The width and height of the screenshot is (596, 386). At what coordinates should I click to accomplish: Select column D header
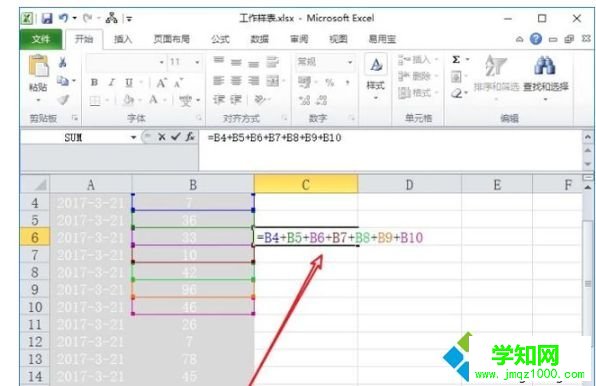409,185
